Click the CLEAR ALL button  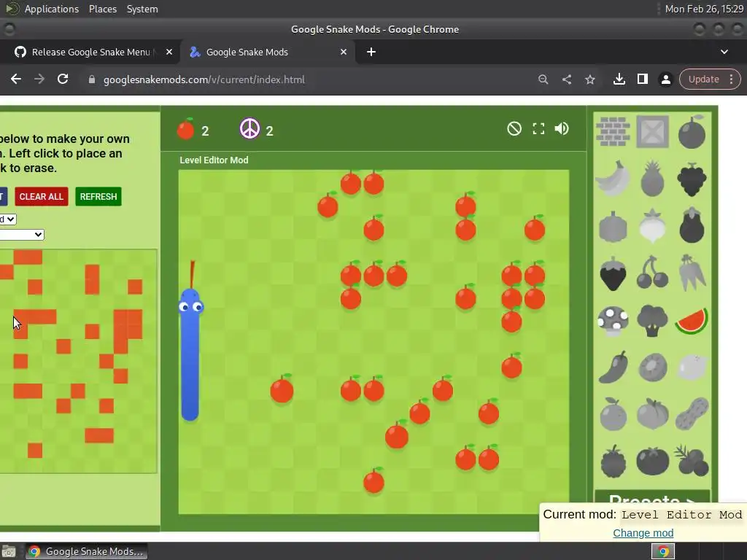pos(42,197)
